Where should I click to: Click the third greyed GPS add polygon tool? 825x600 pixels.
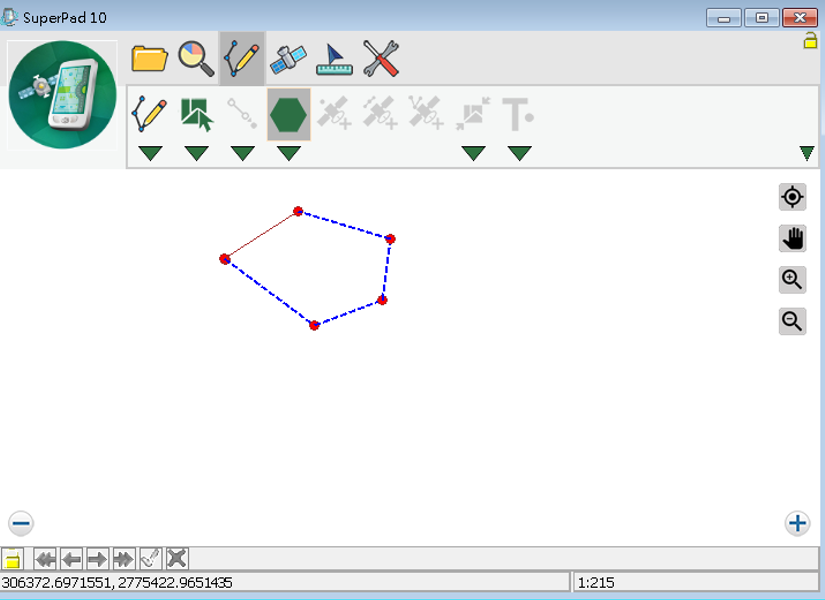tap(426, 113)
